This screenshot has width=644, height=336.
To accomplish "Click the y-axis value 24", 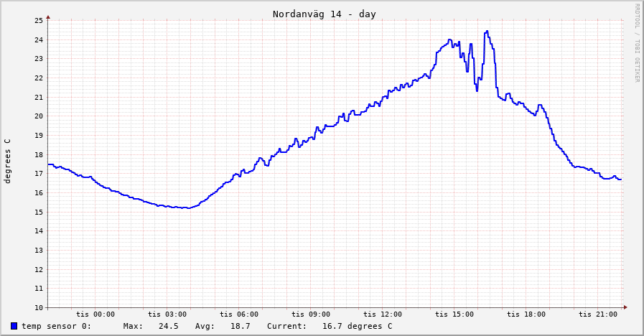I will [39, 39].
